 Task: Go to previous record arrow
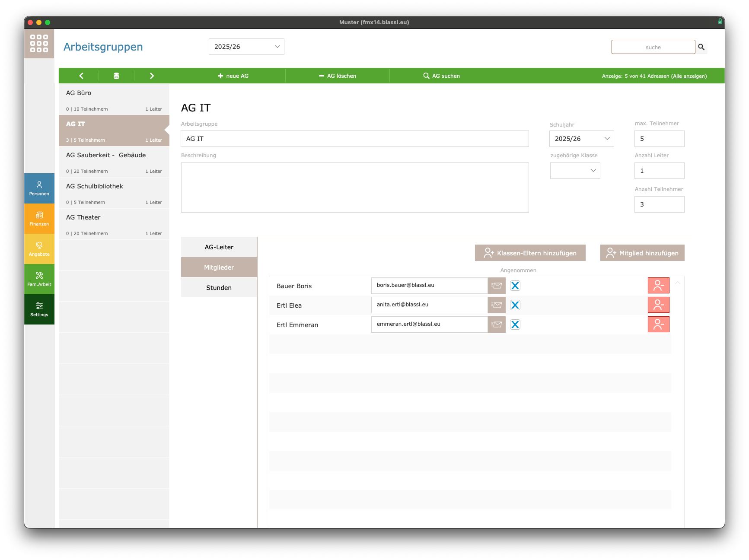tap(81, 76)
